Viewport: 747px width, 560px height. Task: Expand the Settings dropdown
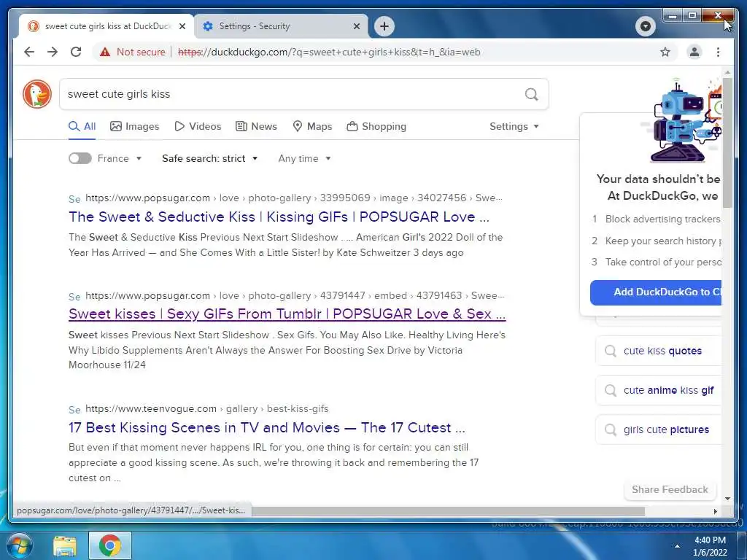pyautogui.click(x=514, y=126)
